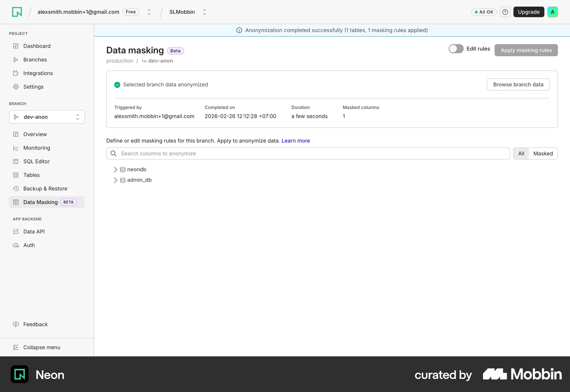The image size is (570, 392).
Task: Toggle the Edit rules switch
Action: pyautogui.click(x=456, y=49)
